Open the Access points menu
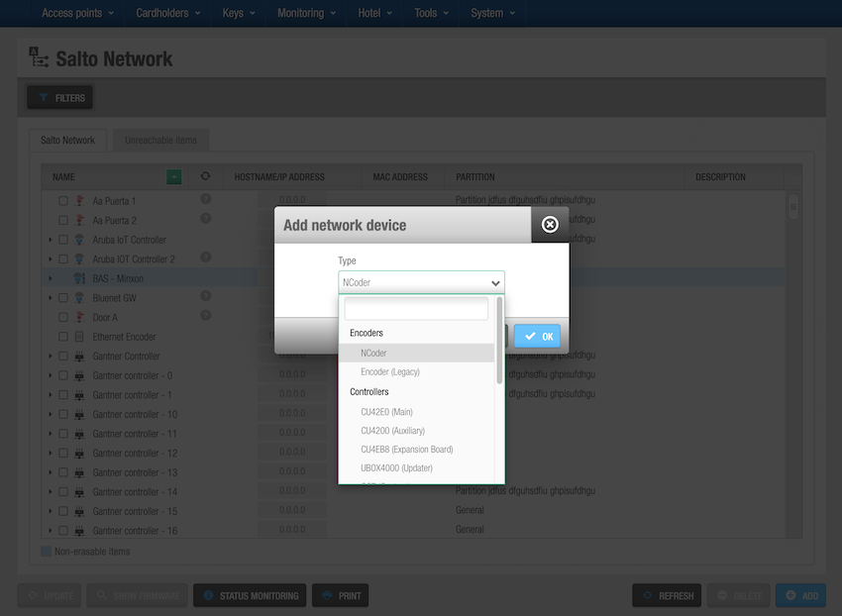 click(x=77, y=13)
